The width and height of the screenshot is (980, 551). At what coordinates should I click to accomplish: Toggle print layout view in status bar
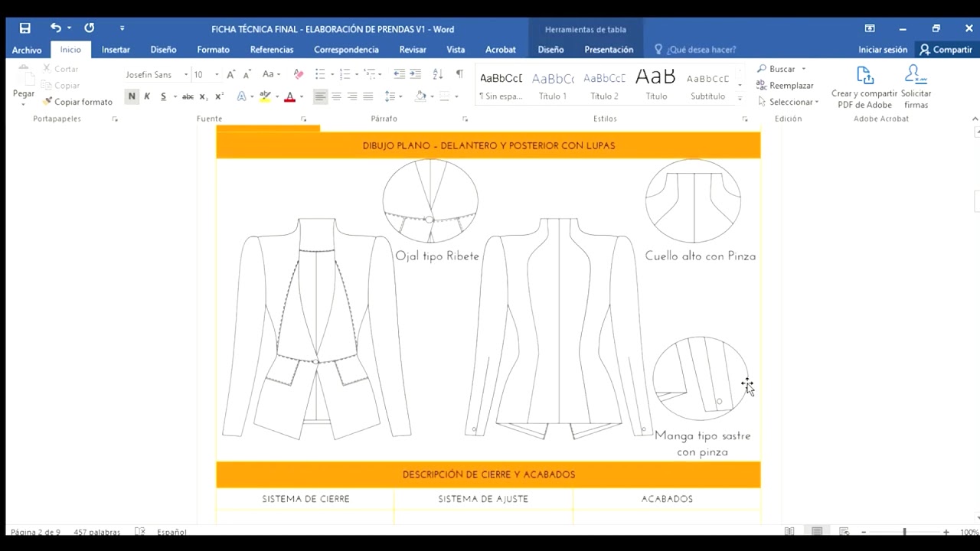[x=817, y=532]
